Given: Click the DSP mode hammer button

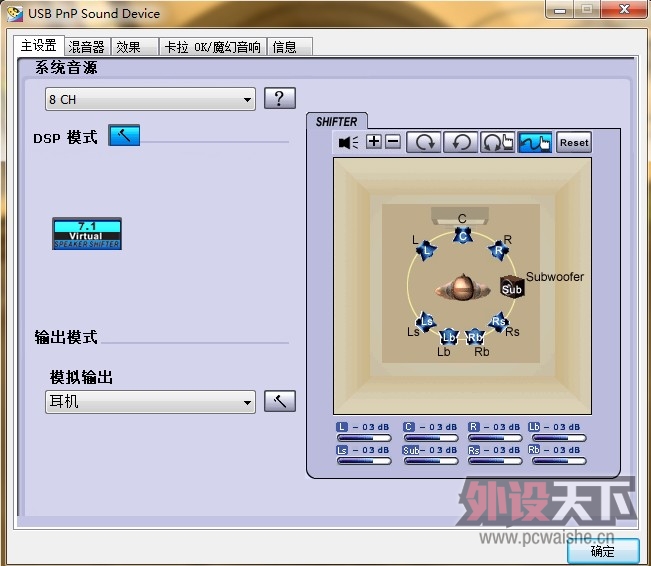Looking at the screenshot, I should [124, 136].
